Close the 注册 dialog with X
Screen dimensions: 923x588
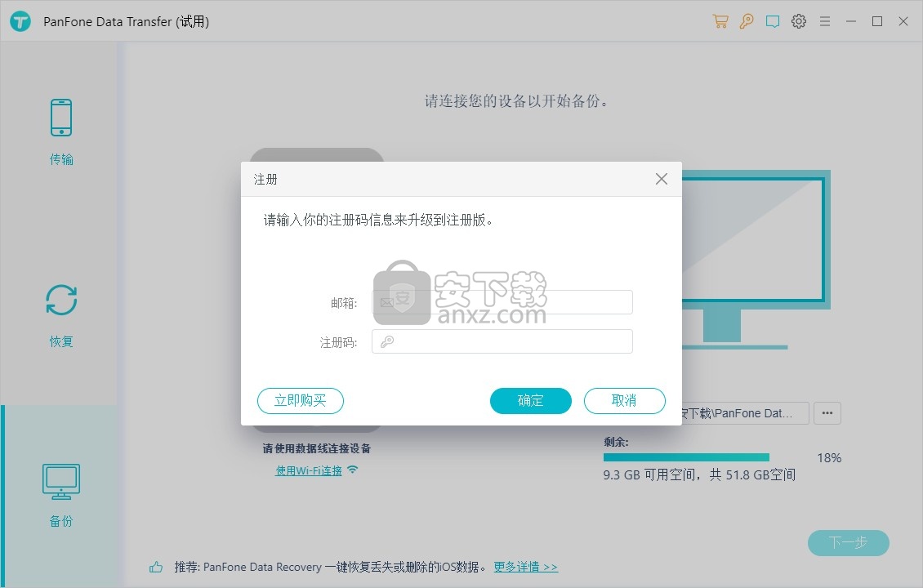661,179
